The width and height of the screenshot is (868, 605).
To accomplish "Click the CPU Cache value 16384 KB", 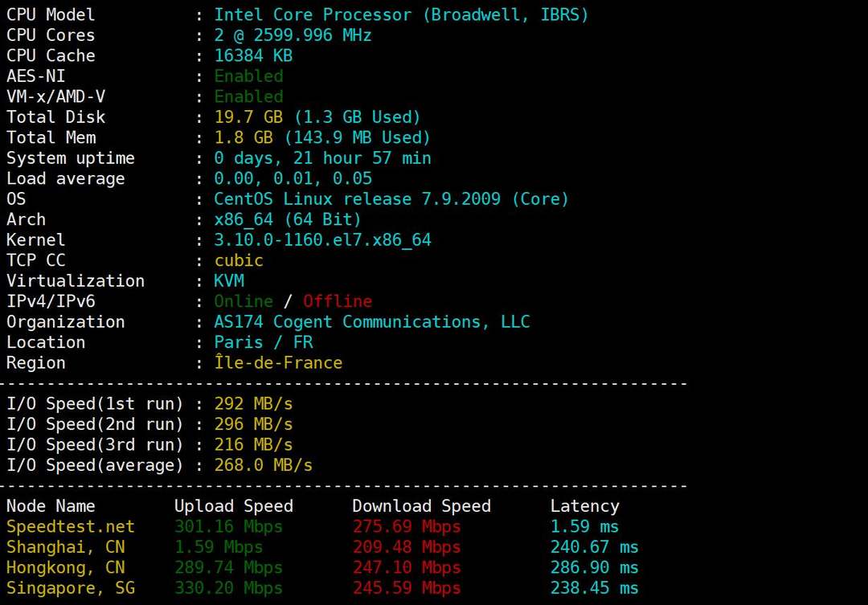I will (x=253, y=56).
